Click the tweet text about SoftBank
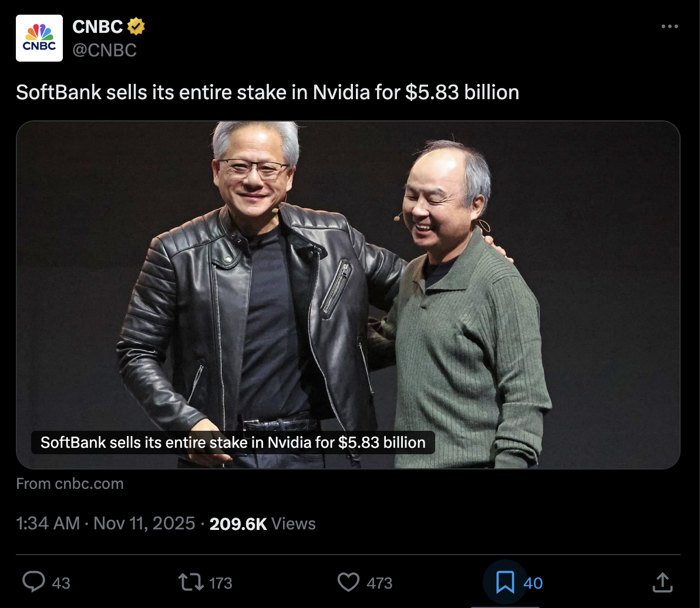700x608 pixels. coord(267,92)
